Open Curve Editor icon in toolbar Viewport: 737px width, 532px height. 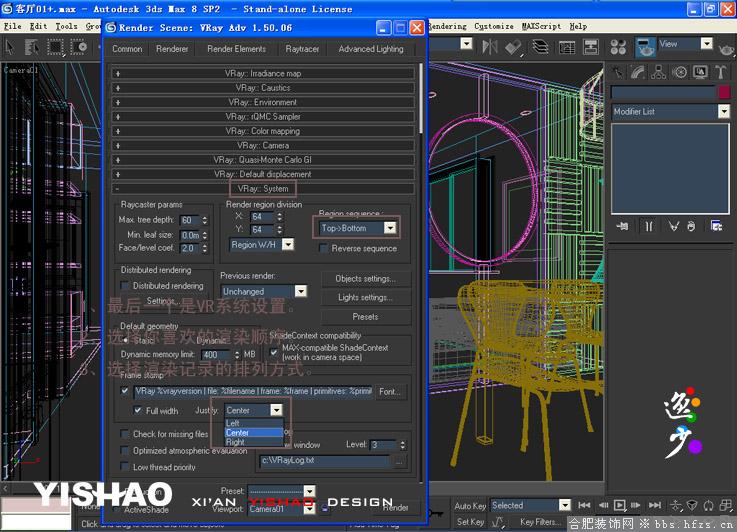coord(567,47)
